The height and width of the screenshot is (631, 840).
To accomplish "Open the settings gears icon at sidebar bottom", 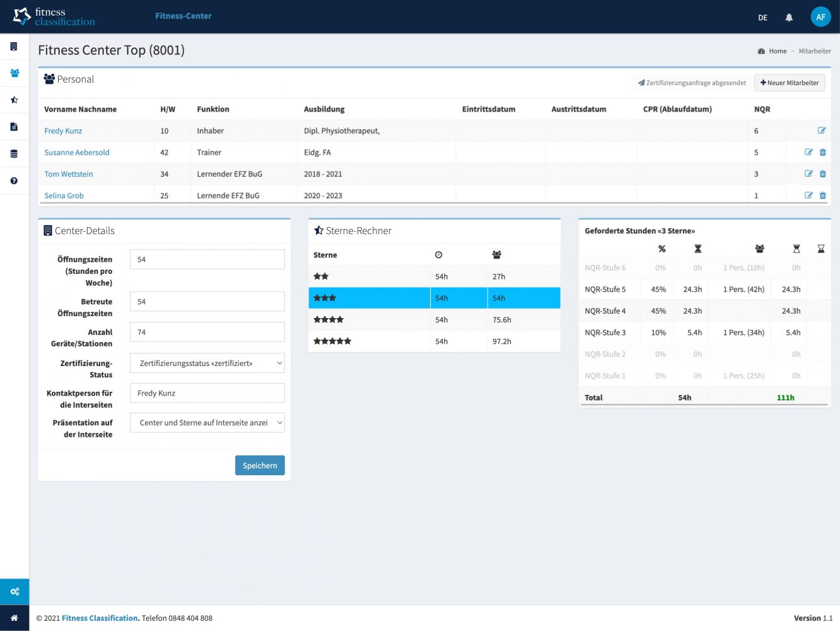I will 15,592.
